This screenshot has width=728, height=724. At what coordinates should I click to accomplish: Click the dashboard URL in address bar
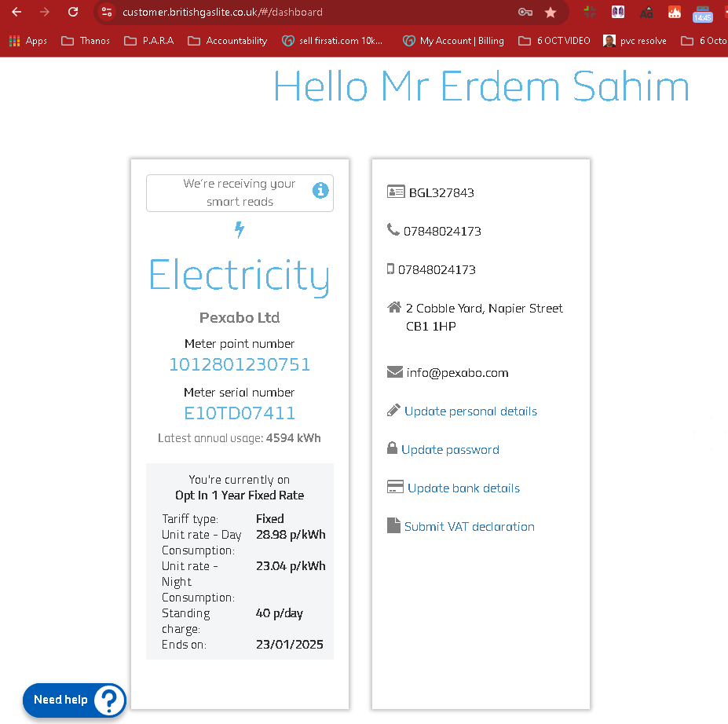[x=222, y=12]
